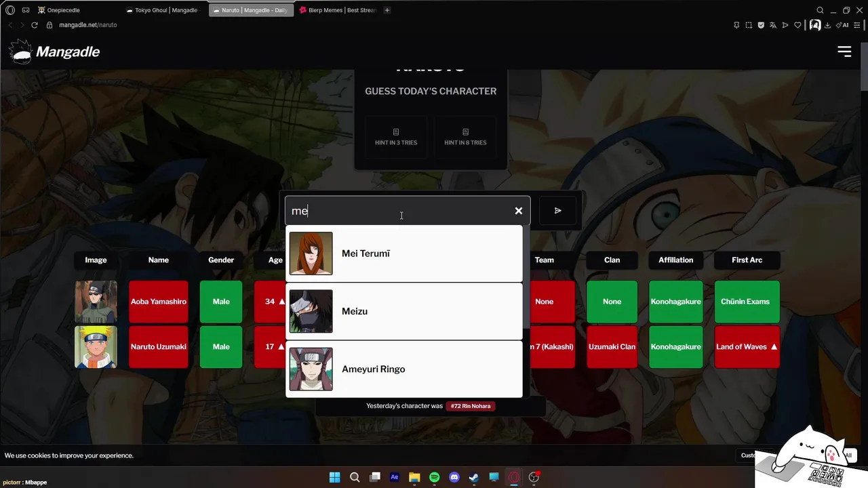Screen dimensions: 868x488
Task: Open the Mangadle hamburger menu
Action: pos(844,52)
